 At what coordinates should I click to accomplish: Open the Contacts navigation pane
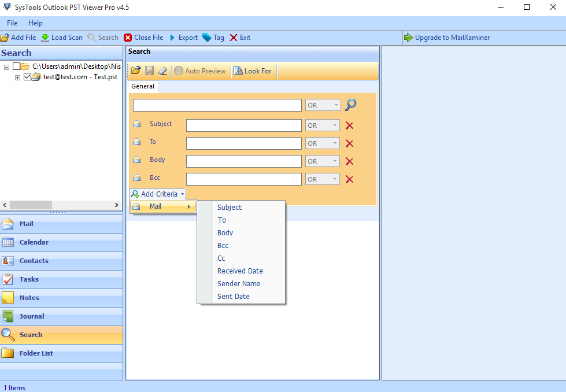click(x=61, y=261)
